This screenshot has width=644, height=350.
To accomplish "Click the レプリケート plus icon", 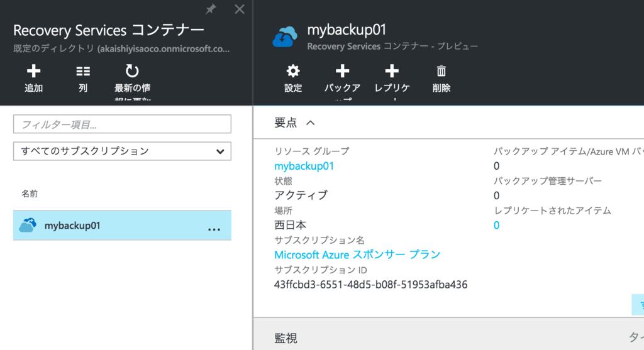I will (x=392, y=71).
